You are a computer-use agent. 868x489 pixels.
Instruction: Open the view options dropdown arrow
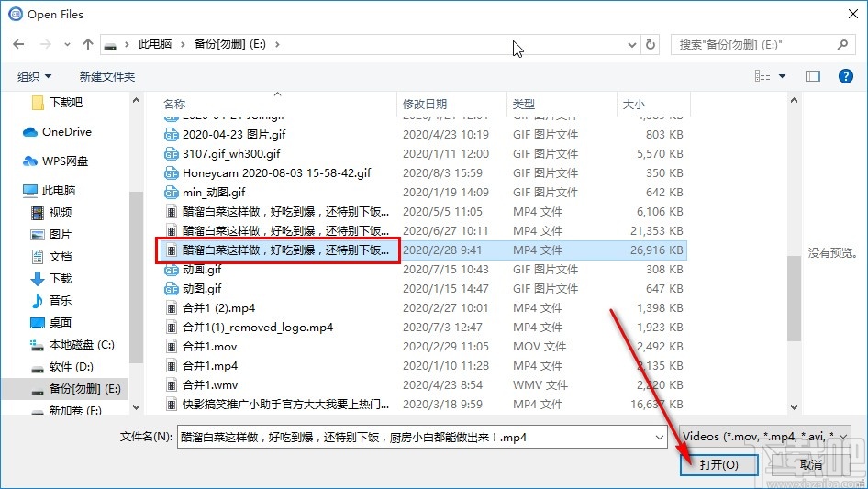(x=782, y=76)
